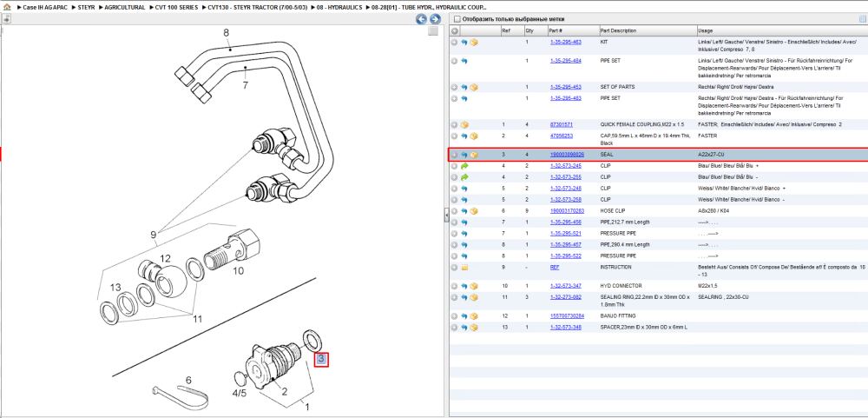The height and width of the screenshot is (418, 868).
Task: Click the add-all circle in table header
Action: 455,30
